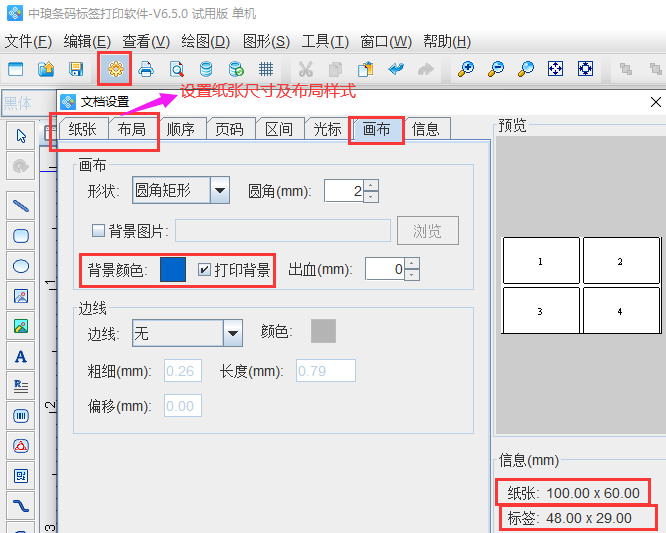This screenshot has height=533, width=666.
Task: Switch to the 纸张 tab
Action: click(x=83, y=129)
